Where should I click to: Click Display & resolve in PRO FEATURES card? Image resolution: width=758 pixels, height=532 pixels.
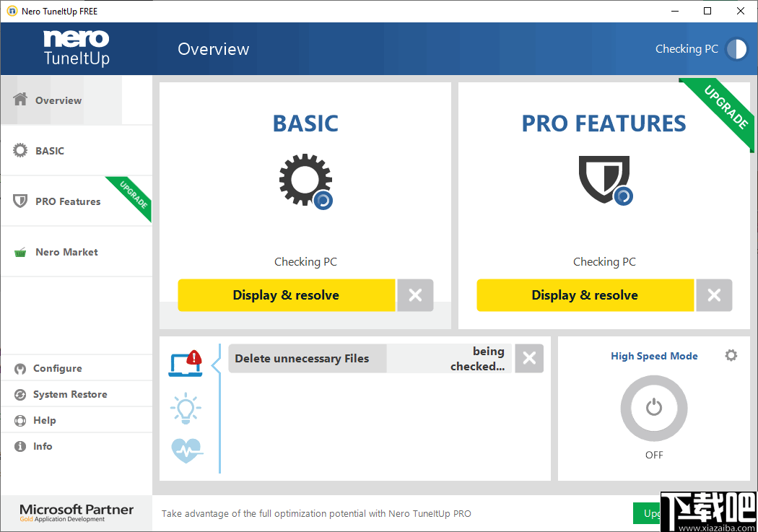[585, 295]
